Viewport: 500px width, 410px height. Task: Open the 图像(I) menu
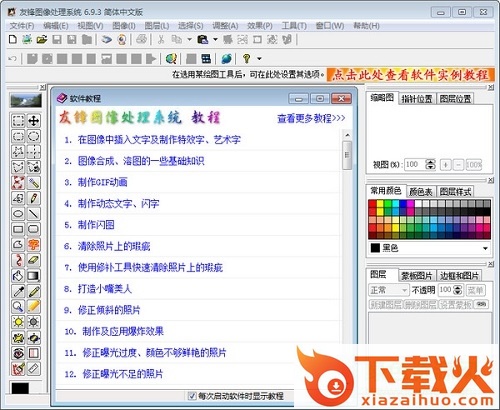pyautogui.click(x=124, y=26)
